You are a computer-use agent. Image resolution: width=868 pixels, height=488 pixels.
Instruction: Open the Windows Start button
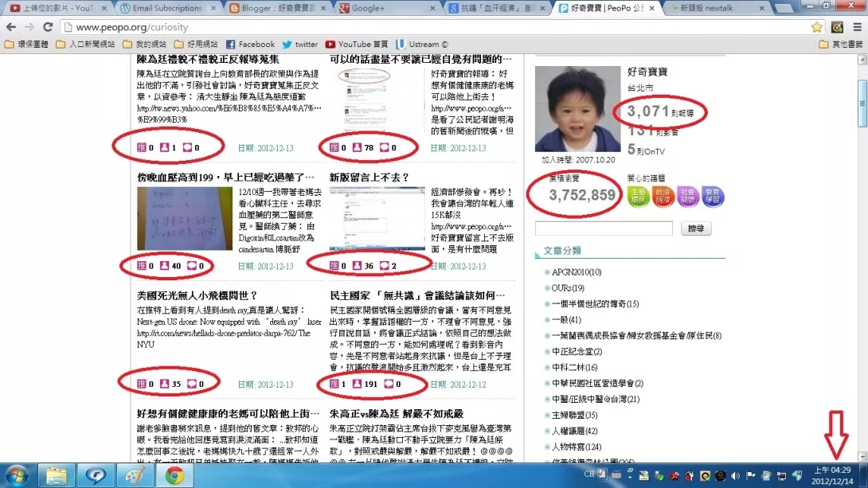point(17,475)
